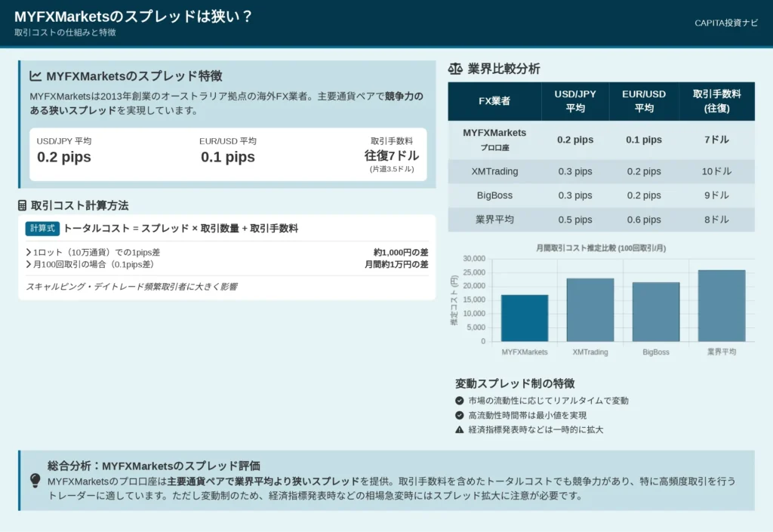Click the USD/JPY 平均 table header
This screenshot has width=773, height=532.
point(575,101)
